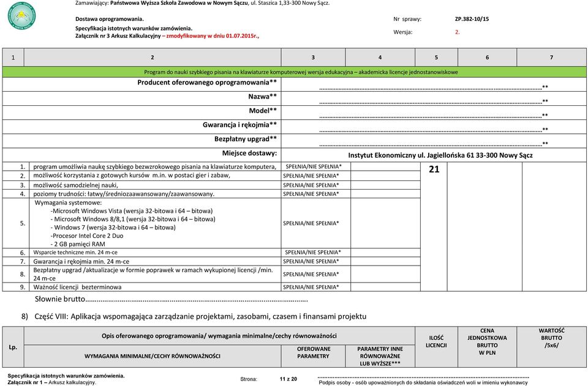The width and height of the screenshot is (588, 386).
Task: Click 'SPEŁNIA/NIE SPEŁNIA*' in row 1
Action: pos(314,166)
